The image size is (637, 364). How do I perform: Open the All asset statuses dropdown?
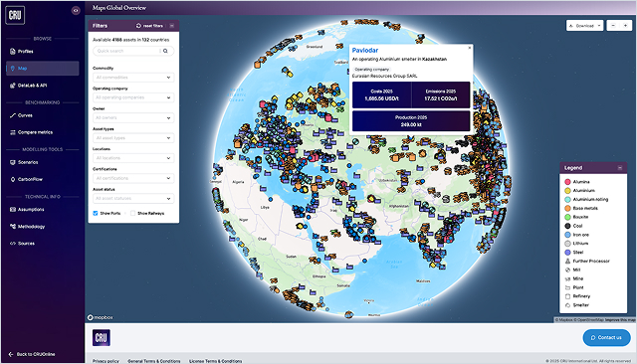[x=133, y=199]
